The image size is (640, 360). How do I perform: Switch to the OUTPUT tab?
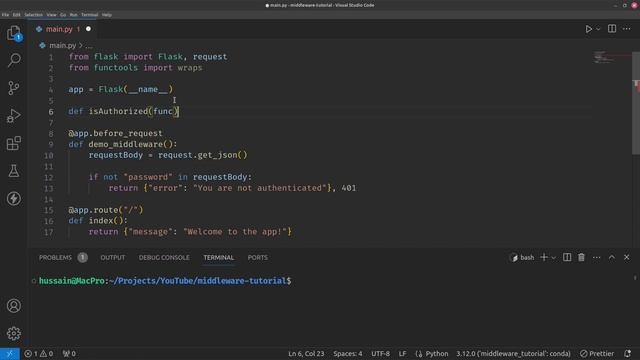click(113, 258)
